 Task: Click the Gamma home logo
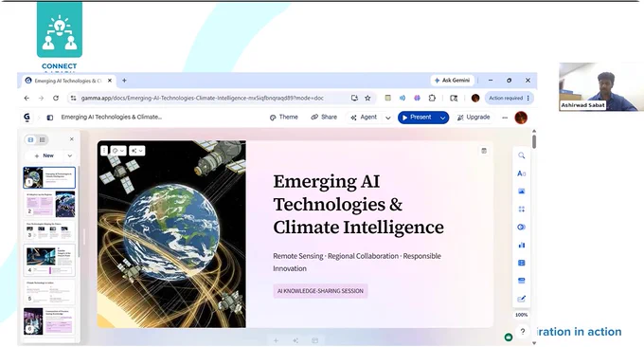(27, 118)
